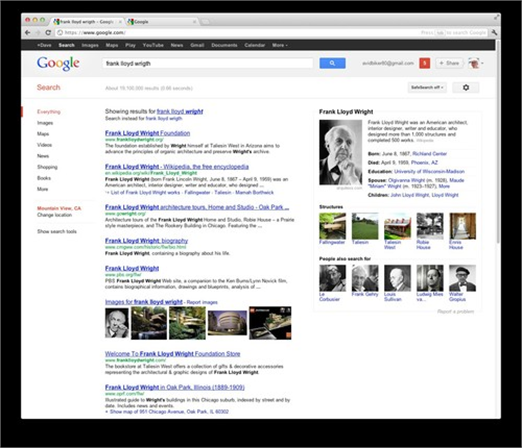Open the More dropdown in black bar
The width and height of the screenshot is (522, 448).
click(279, 45)
